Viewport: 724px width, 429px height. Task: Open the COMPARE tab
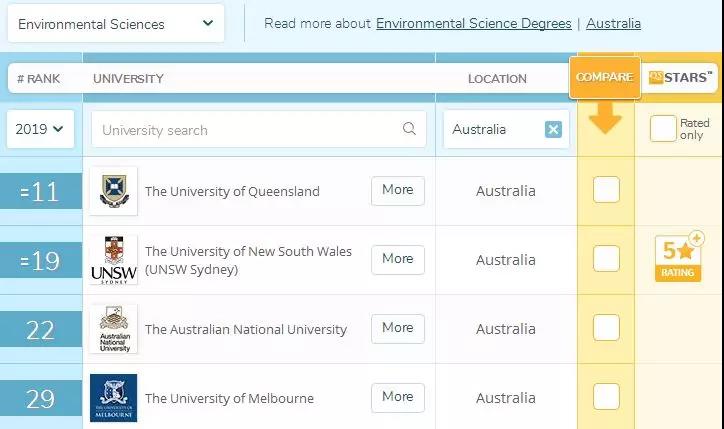(x=605, y=78)
